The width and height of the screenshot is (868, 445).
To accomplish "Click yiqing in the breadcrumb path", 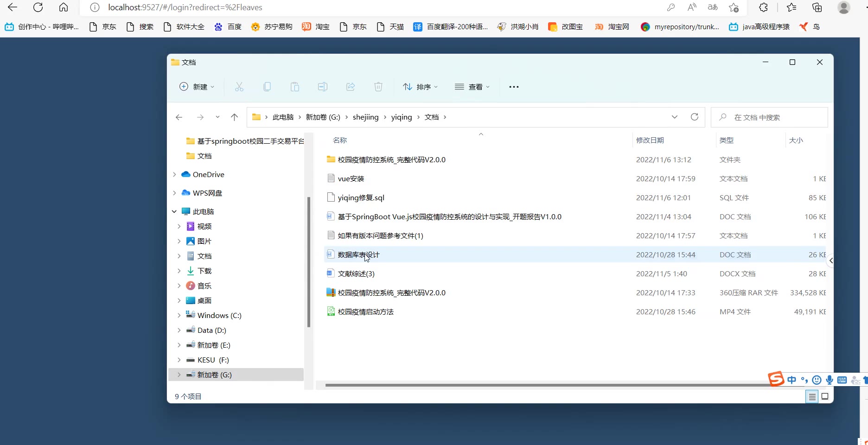I will (401, 117).
